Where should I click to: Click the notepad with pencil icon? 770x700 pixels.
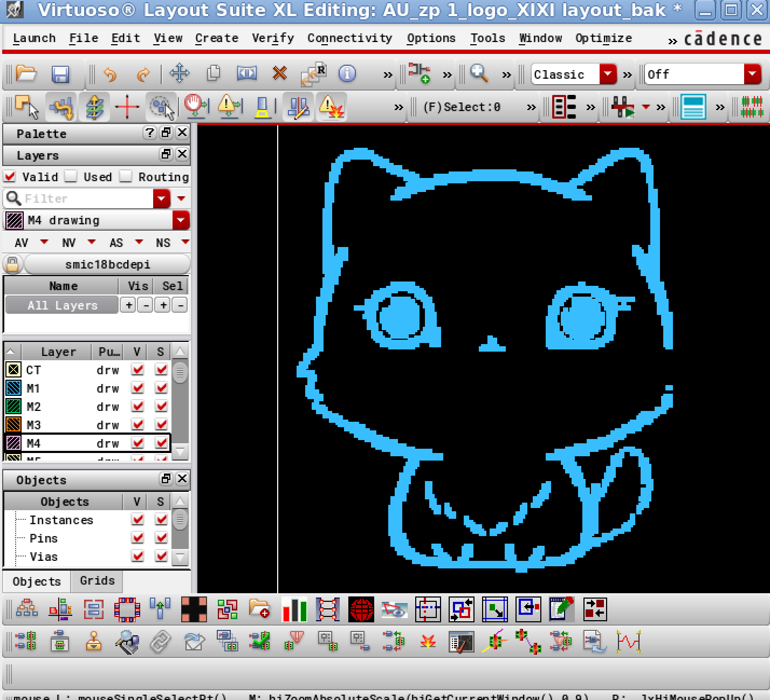point(562,610)
